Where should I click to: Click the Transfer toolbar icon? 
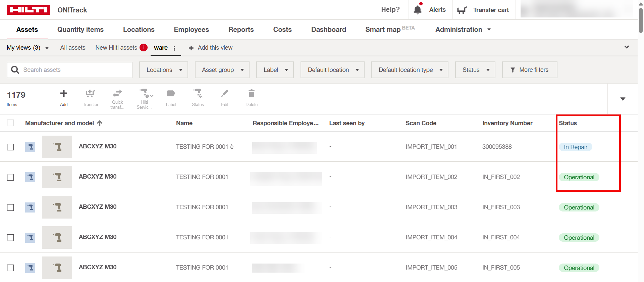[90, 94]
